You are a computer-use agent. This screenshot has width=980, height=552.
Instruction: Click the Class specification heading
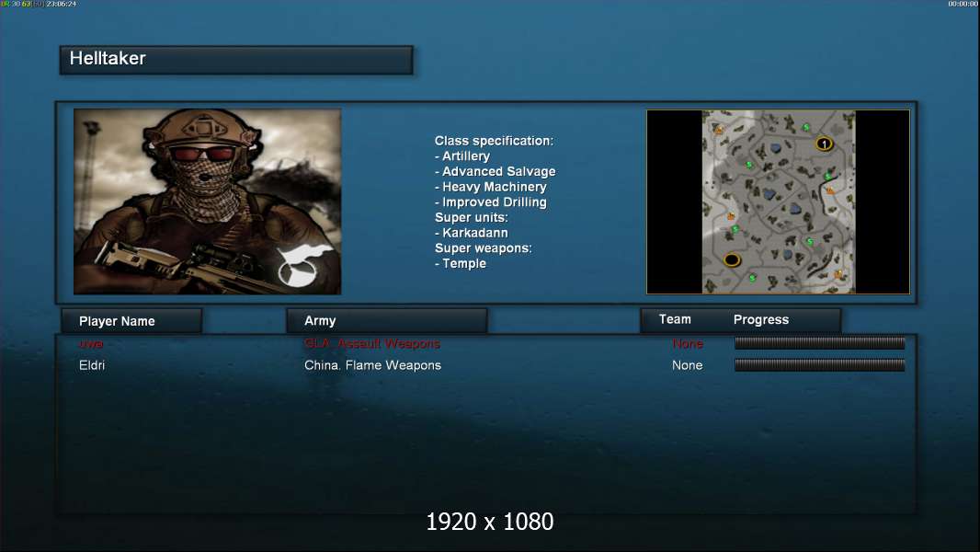click(x=494, y=141)
